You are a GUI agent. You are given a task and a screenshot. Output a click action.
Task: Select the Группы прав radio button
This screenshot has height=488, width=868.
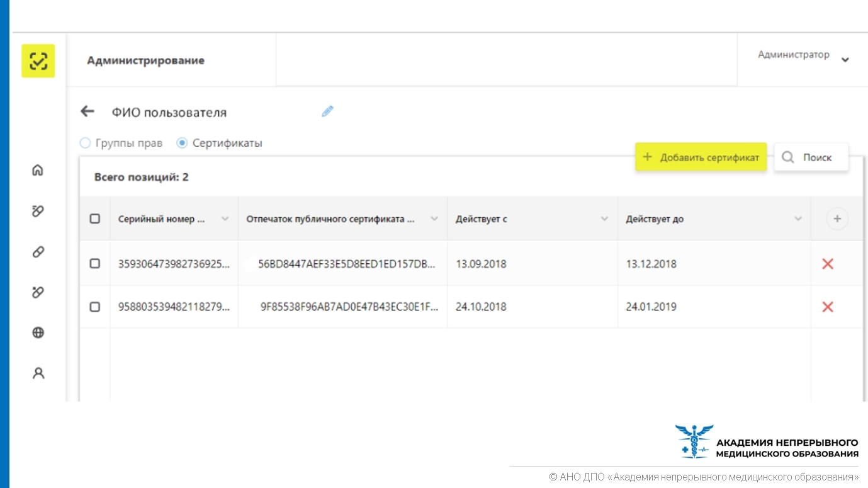pyautogui.click(x=85, y=143)
